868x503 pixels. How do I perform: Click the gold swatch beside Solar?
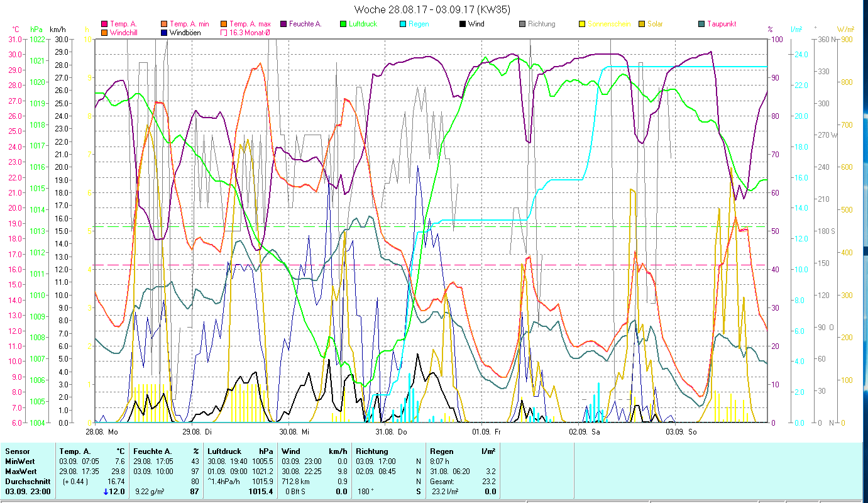641,25
